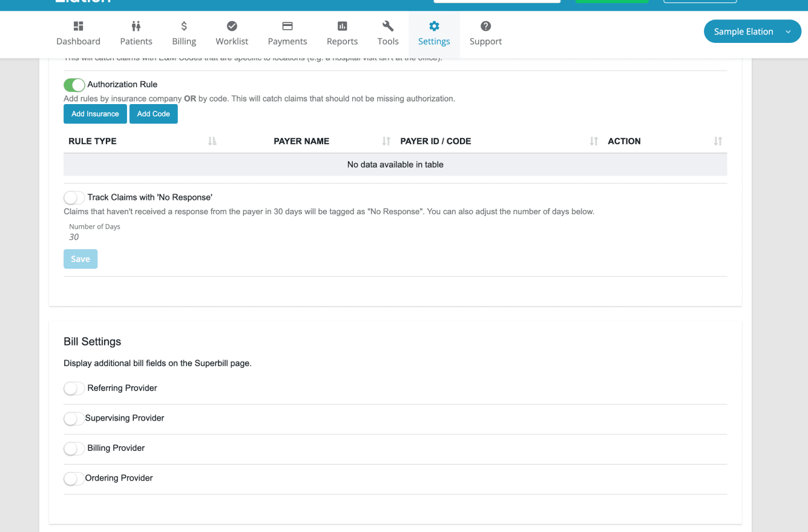Toggle Billing Provider on

(74, 448)
